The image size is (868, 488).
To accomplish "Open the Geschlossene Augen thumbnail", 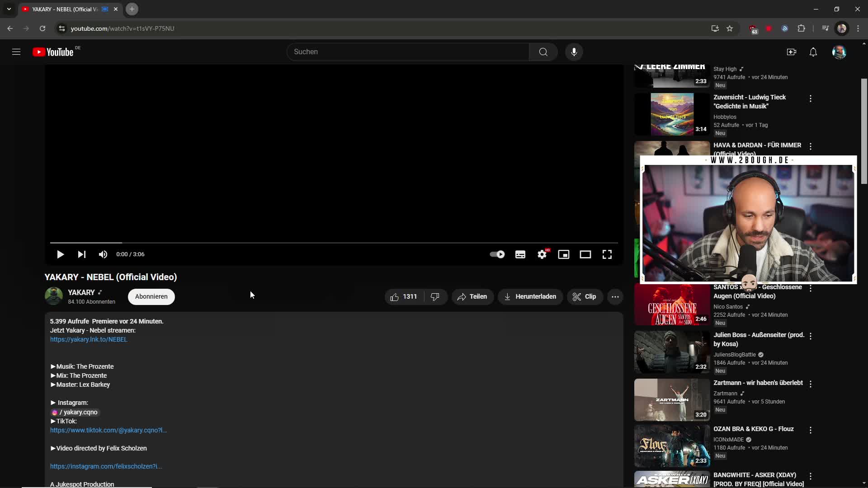I will coord(672,305).
